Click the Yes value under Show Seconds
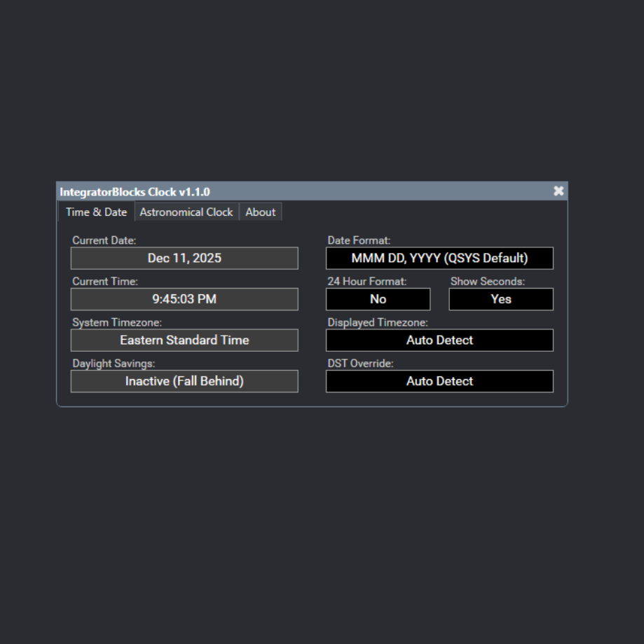The image size is (644, 644). 500,299
